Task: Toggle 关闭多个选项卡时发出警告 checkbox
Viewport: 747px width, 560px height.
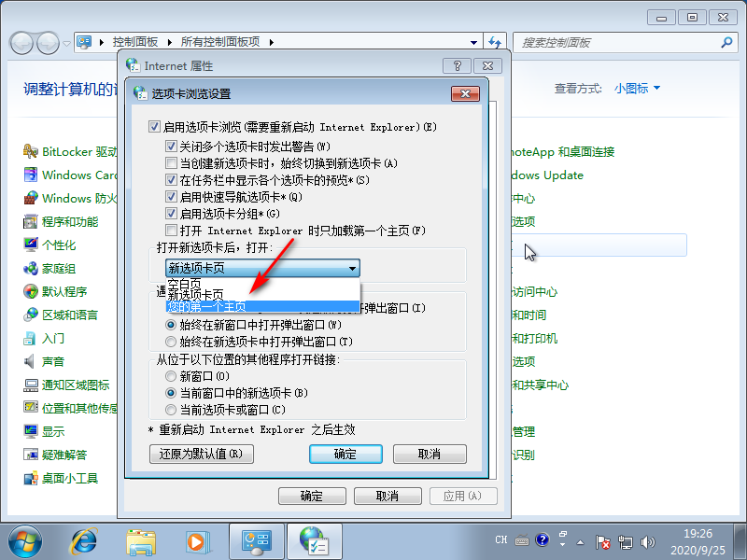Action: [171, 146]
